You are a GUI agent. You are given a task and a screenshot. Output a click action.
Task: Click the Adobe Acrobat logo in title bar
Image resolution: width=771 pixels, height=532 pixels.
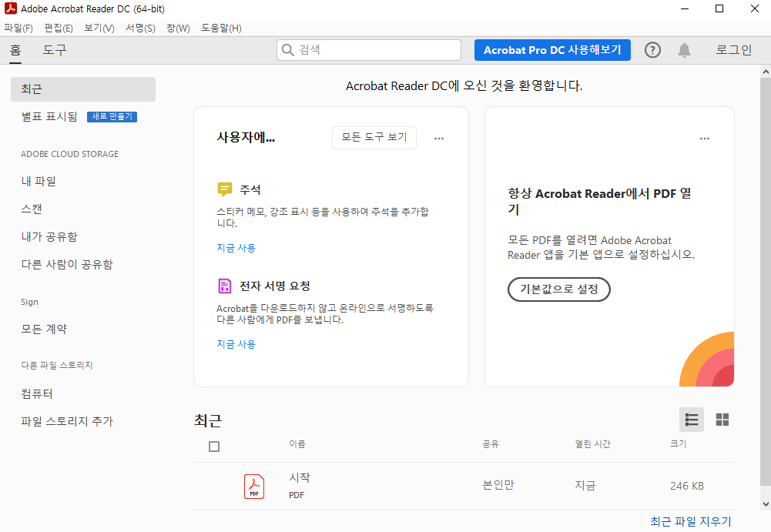[x=11, y=8]
